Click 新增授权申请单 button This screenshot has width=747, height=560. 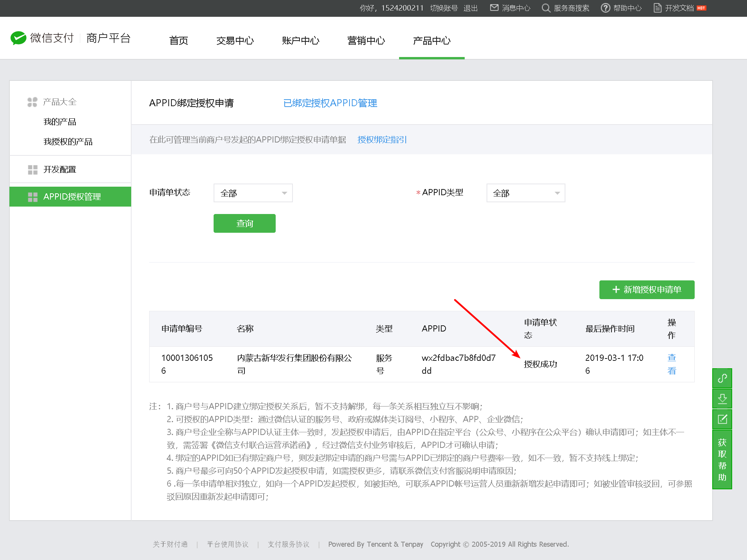tap(647, 290)
